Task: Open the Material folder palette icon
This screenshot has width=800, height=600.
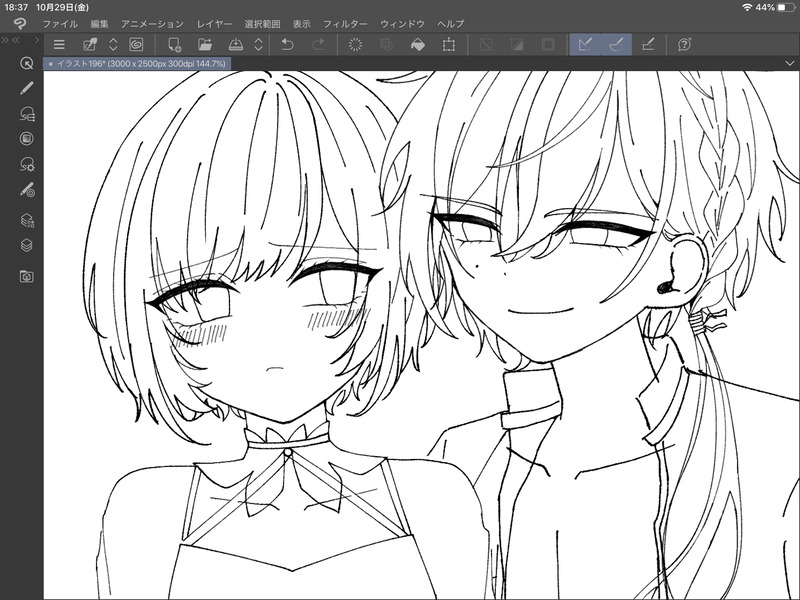Action: (27, 277)
